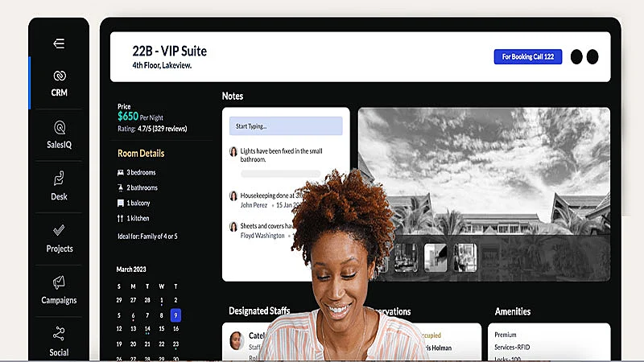This screenshot has width=644, height=362.
Task: Open the Campaigns module in sidebar
Action: [59, 290]
